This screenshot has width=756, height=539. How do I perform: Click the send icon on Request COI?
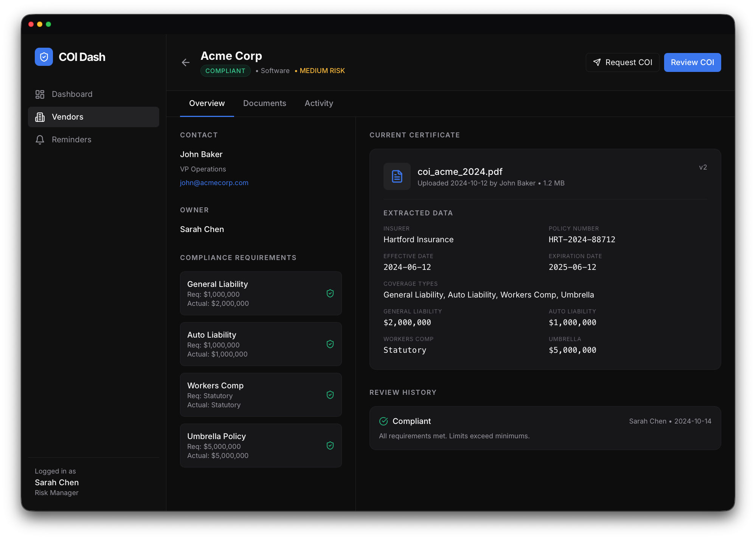tap(597, 62)
